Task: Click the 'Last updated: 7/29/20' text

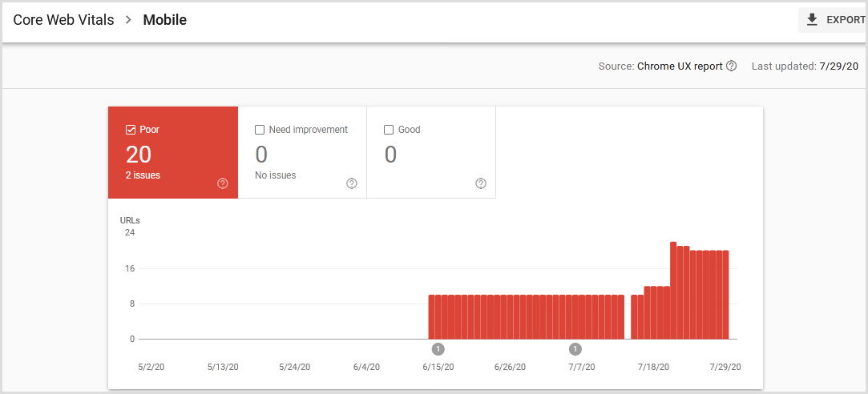Action: 805,66
